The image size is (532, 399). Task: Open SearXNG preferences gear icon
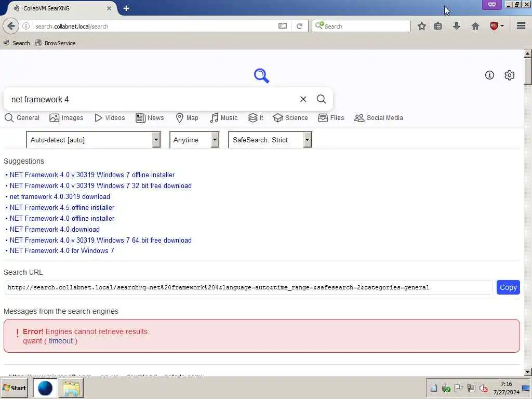pos(509,75)
